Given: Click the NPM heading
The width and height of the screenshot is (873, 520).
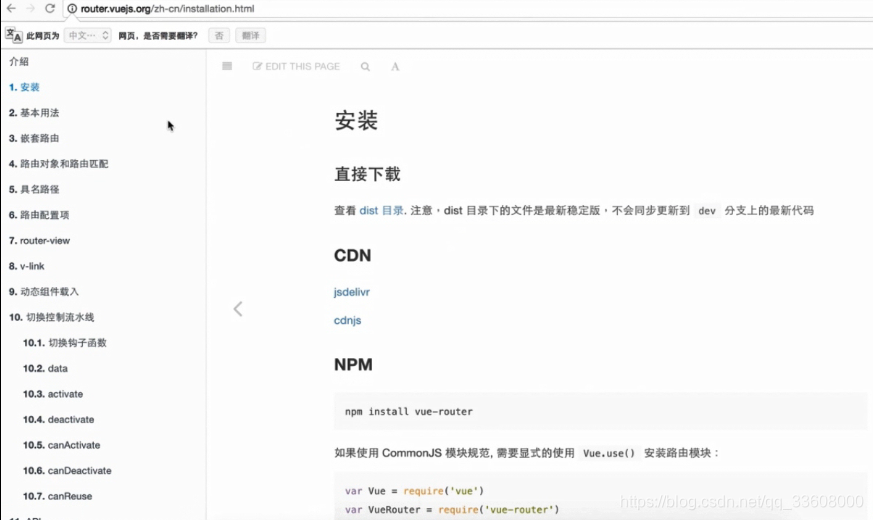Looking at the screenshot, I should pyautogui.click(x=354, y=365).
